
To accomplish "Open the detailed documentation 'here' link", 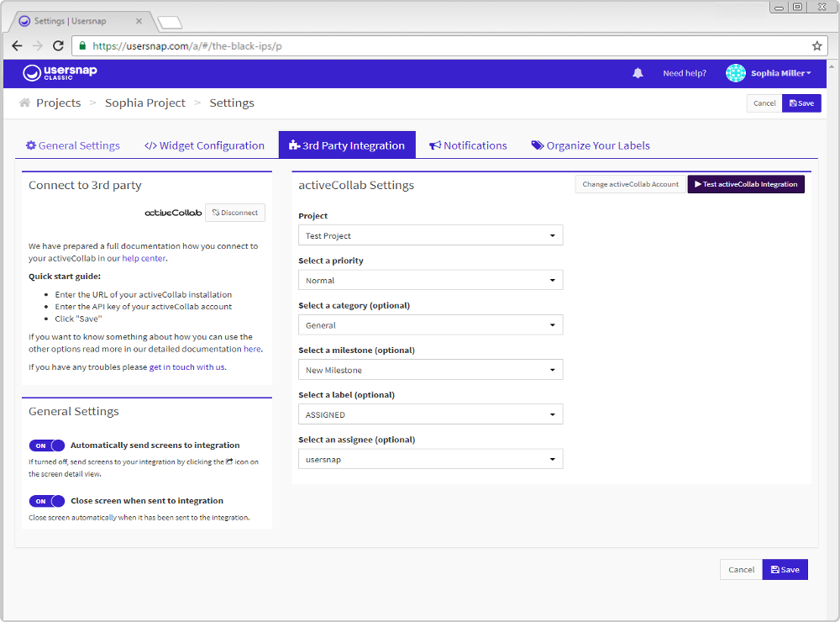I will click(252, 349).
